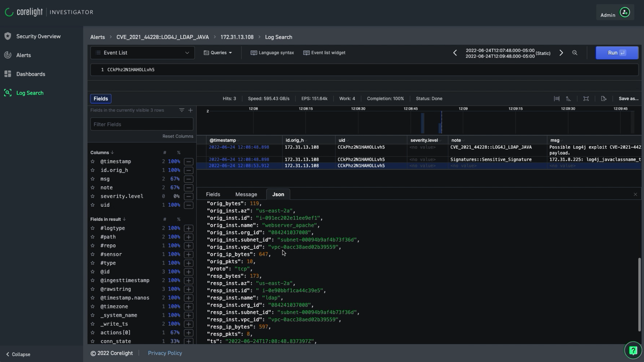Favorite the conn_state field star
This screenshot has height=362, width=644.
(x=93, y=341)
